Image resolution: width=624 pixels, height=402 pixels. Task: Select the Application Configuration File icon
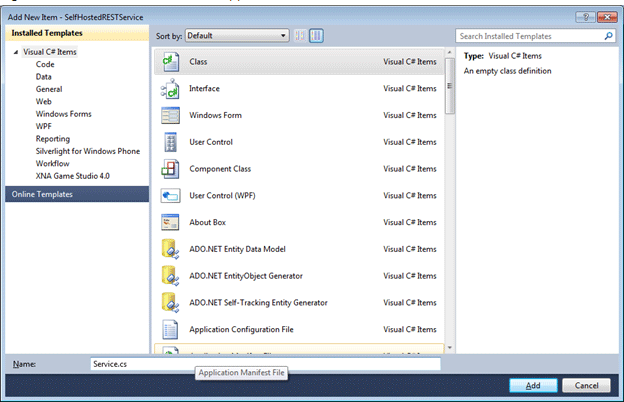click(x=170, y=330)
